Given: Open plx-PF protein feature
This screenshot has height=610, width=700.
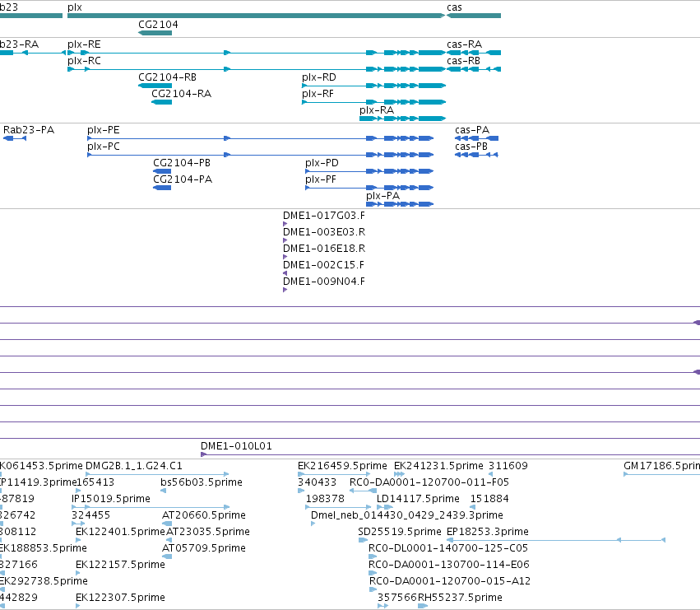Looking at the screenshot, I should pos(369,188).
